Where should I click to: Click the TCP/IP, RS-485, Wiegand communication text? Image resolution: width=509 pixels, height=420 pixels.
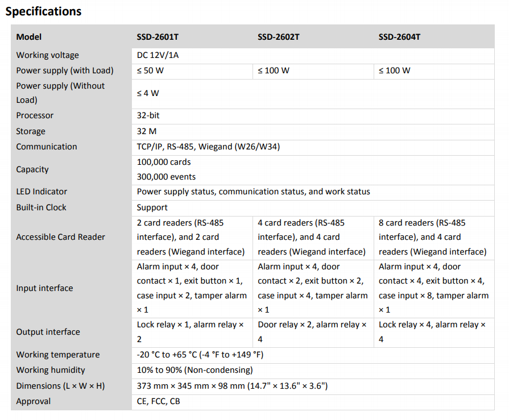(x=208, y=147)
